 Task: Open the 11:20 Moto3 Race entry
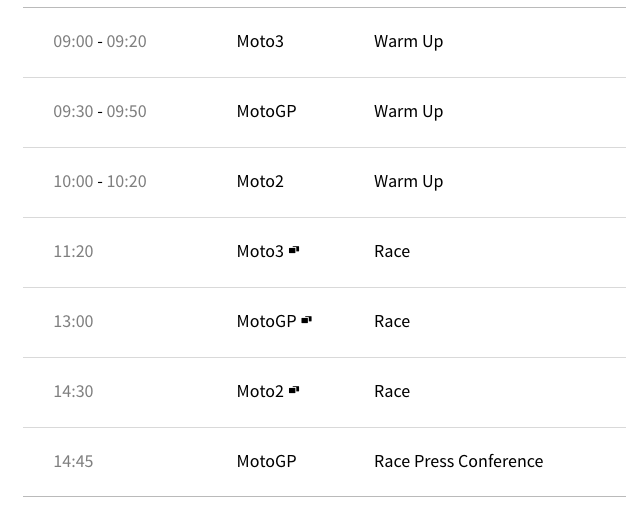[392, 252]
